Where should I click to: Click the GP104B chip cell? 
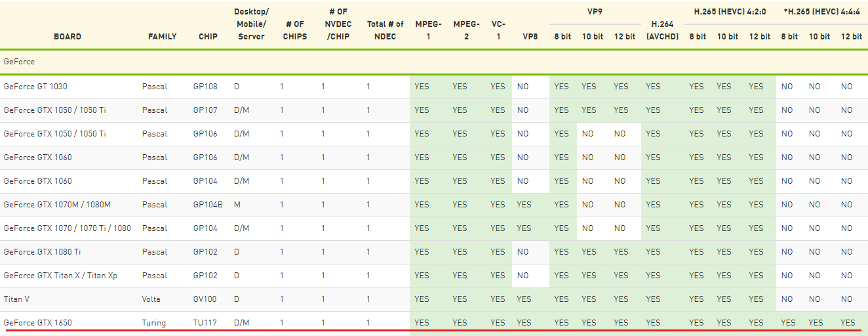pos(208,205)
